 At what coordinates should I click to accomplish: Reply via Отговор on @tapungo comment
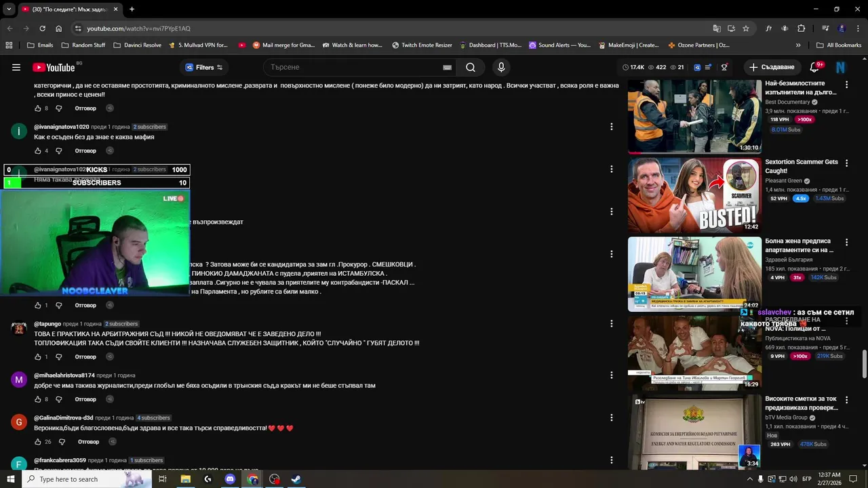(x=85, y=357)
